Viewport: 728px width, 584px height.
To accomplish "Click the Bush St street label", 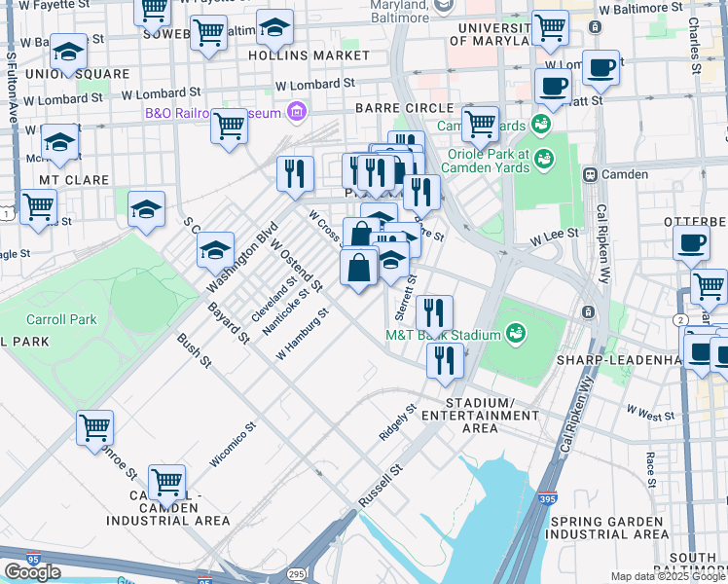I will (x=194, y=351).
